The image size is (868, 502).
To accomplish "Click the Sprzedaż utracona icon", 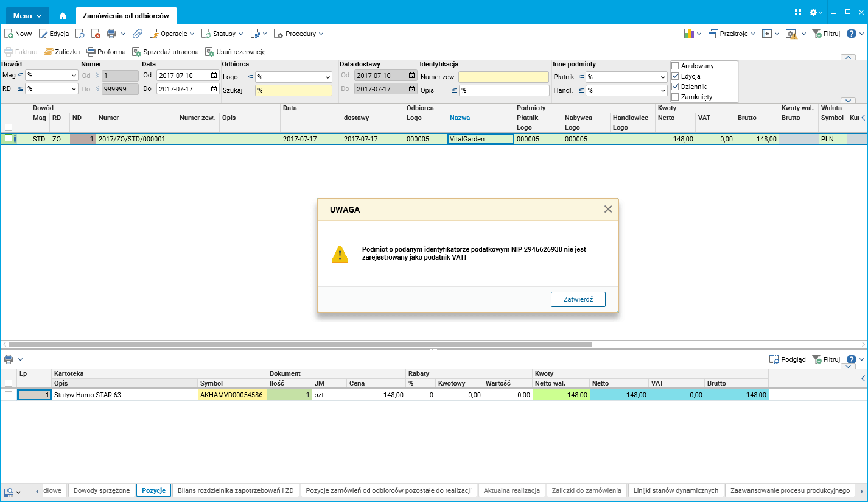I will [136, 52].
